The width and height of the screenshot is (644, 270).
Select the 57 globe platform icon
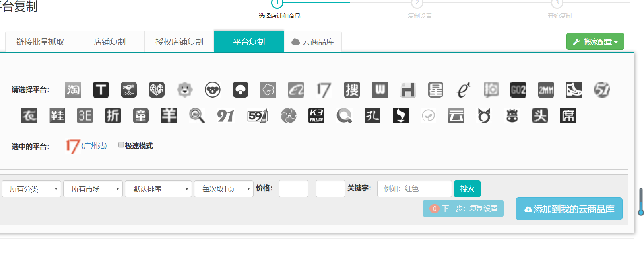click(602, 90)
